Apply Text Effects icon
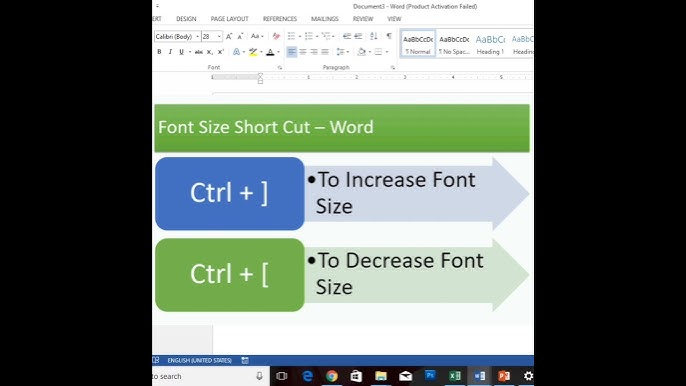 (236, 52)
